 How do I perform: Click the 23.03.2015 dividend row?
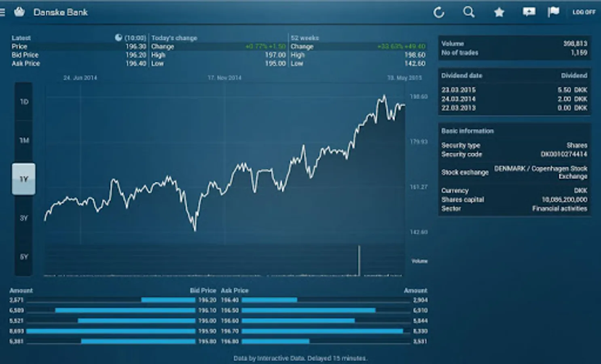point(514,90)
